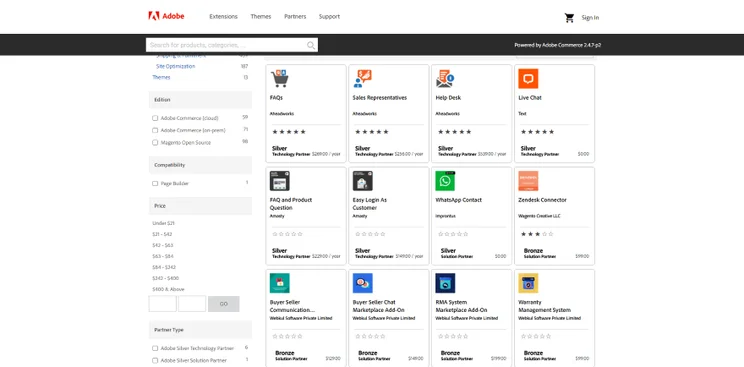The height and width of the screenshot is (367, 744).
Task: Open the Themes menu
Action: [261, 17]
